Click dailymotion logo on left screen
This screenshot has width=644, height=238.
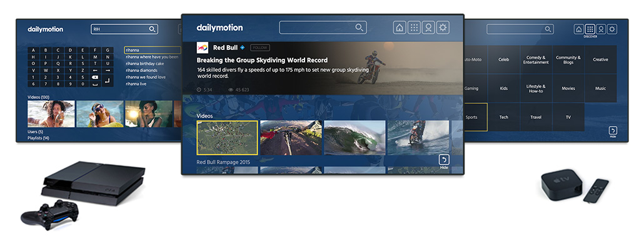tap(46, 29)
